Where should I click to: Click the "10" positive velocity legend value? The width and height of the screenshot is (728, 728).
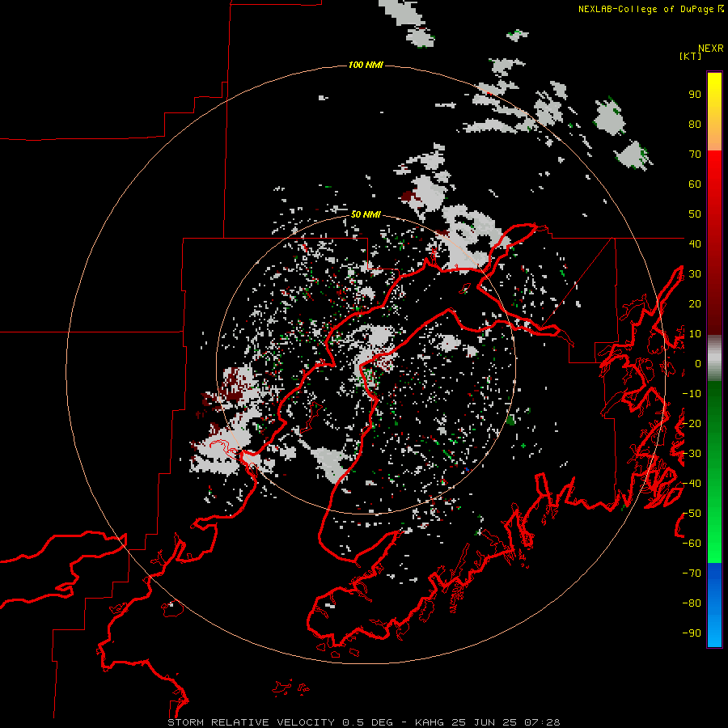[695, 334]
